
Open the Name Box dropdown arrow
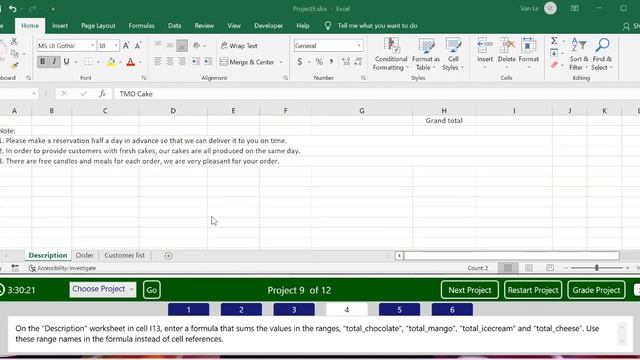[x=33, y=94]
